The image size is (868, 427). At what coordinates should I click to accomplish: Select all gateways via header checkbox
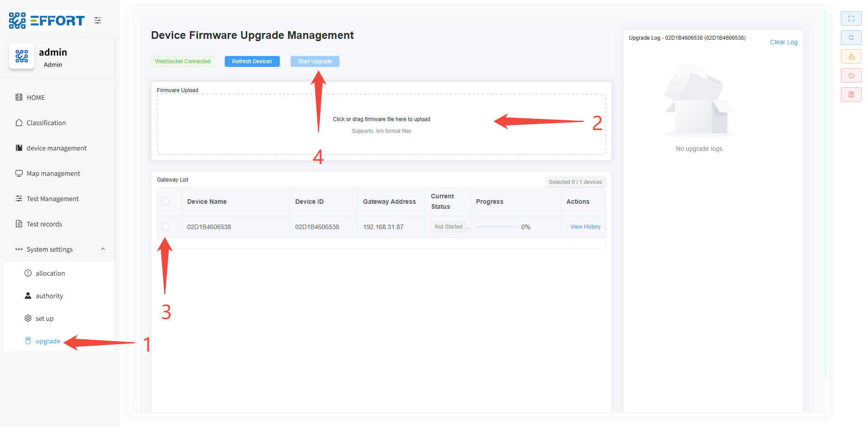[x=165, y=202]
